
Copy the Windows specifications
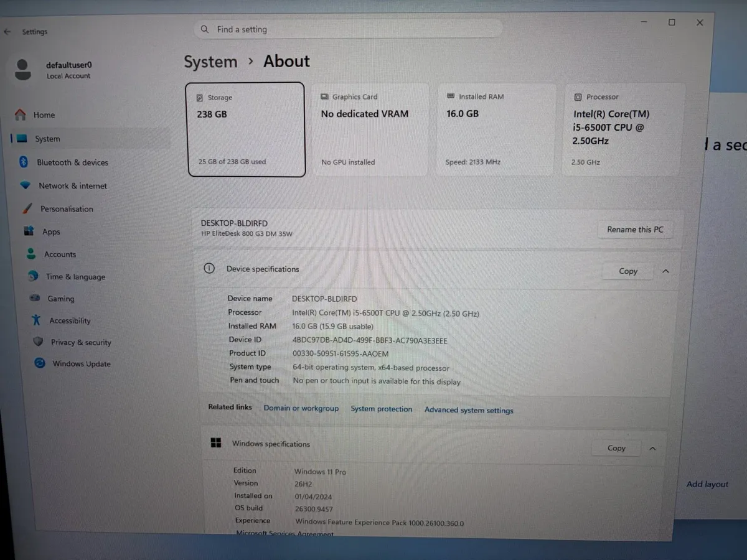coord(616,448)
